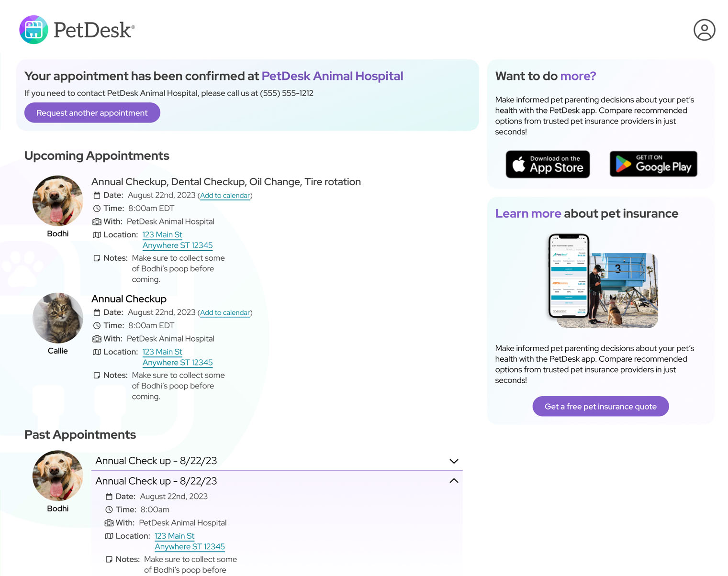Open 123 Main St link in past appointment
Screen dimensions: 728x576
tap(174, 536)
